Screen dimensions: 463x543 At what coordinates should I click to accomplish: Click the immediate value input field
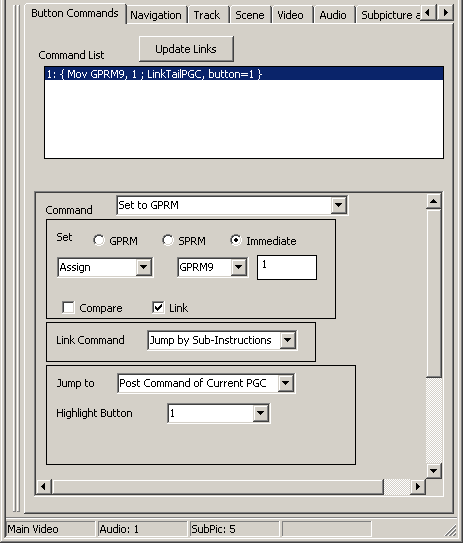(x=287, y=267)
